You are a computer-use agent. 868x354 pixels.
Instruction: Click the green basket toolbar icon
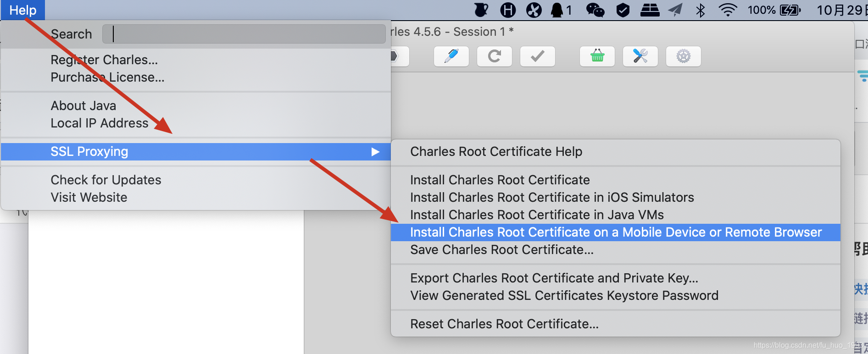(x=597, y=56)
